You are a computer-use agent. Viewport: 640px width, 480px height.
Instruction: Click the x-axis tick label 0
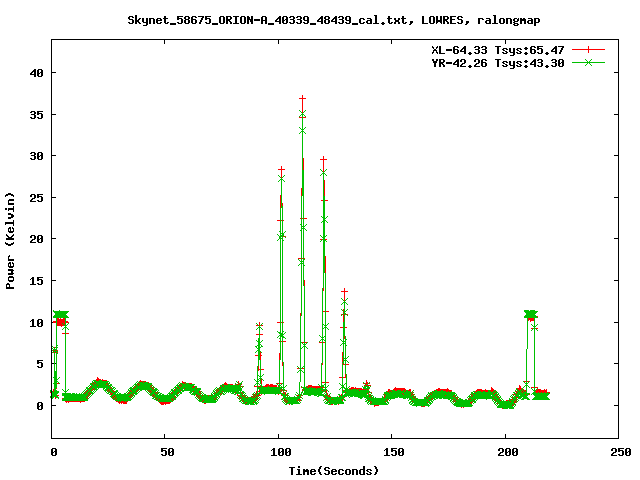click(54, 452)
